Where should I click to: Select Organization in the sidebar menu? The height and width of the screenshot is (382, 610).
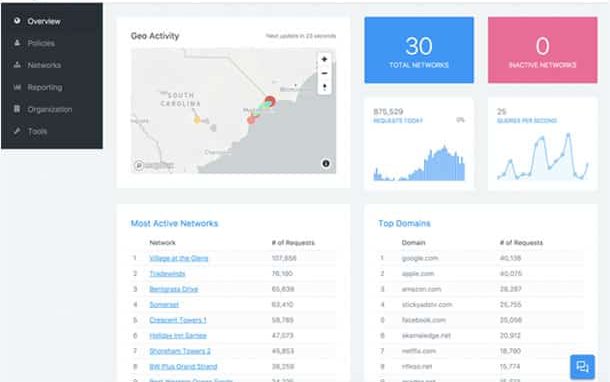(x=49, y=109)
